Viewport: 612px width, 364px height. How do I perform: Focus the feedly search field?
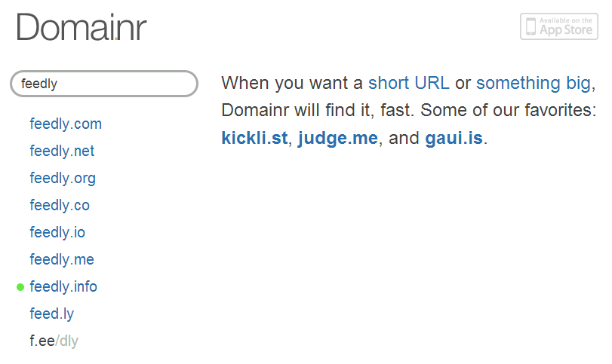coord(104,84)
